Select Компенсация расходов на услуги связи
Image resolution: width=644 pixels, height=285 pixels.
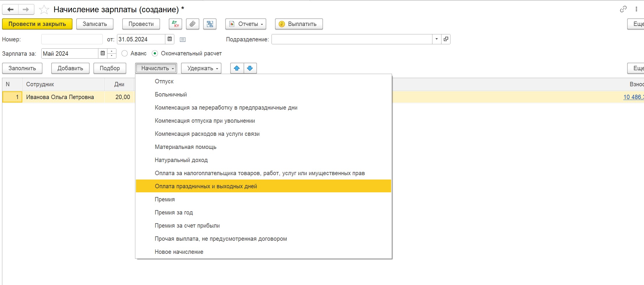[263, 134]
